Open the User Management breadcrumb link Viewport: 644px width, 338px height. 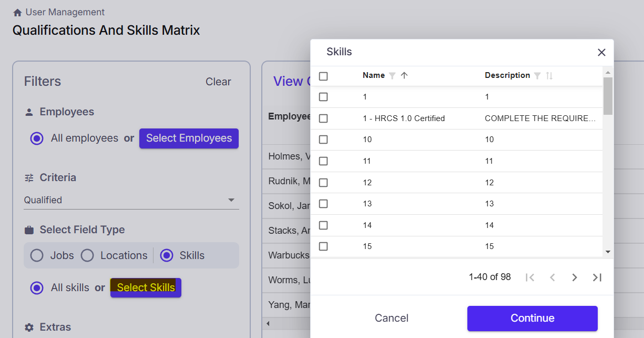click(65, 12)
